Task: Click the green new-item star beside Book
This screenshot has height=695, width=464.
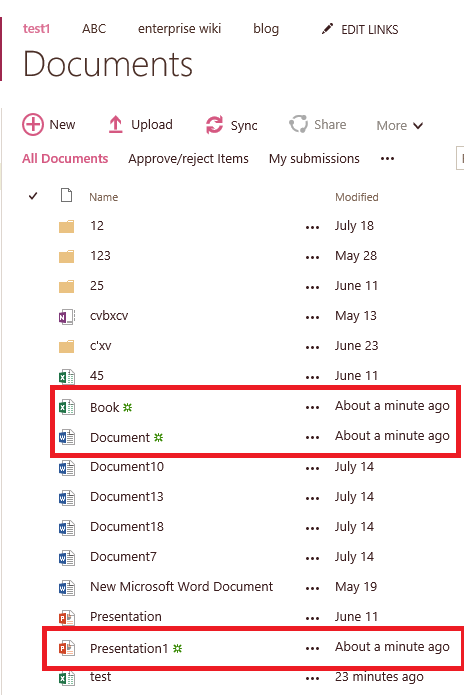Action: [x=128, y=407]
